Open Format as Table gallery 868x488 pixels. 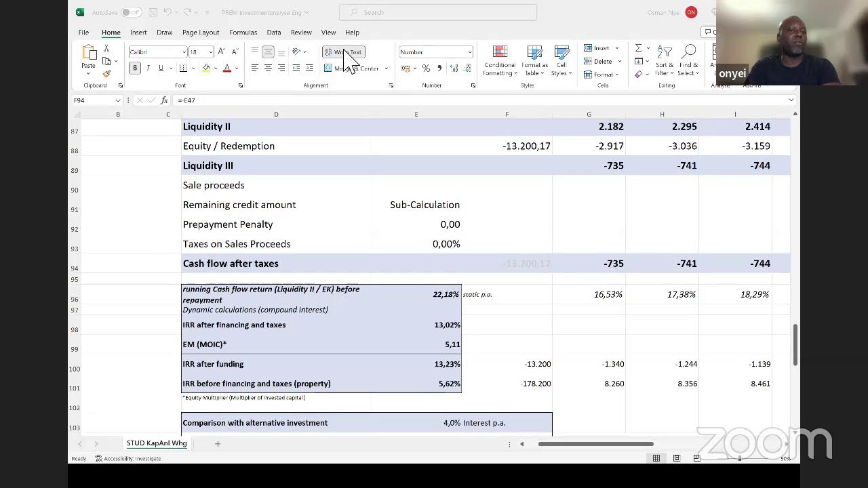(x=535, y=61)
